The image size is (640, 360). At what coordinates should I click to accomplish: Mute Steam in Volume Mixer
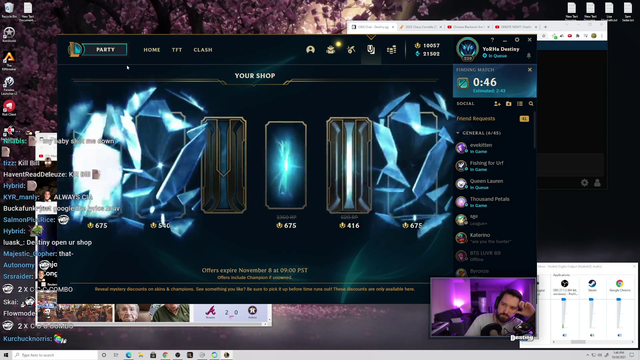[592, 335]
